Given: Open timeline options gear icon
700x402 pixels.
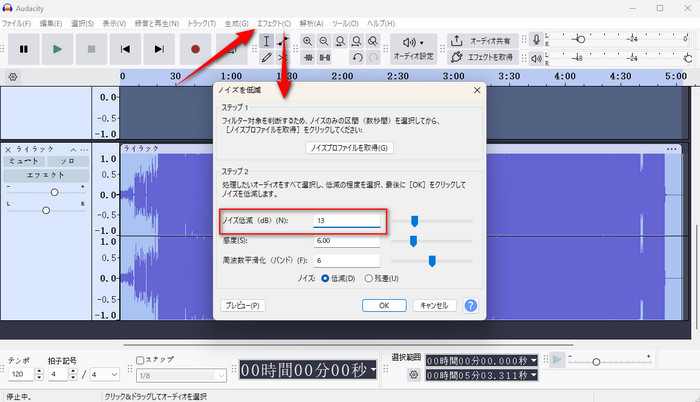Looking at the screenshot, I should (x=13, y=77).
